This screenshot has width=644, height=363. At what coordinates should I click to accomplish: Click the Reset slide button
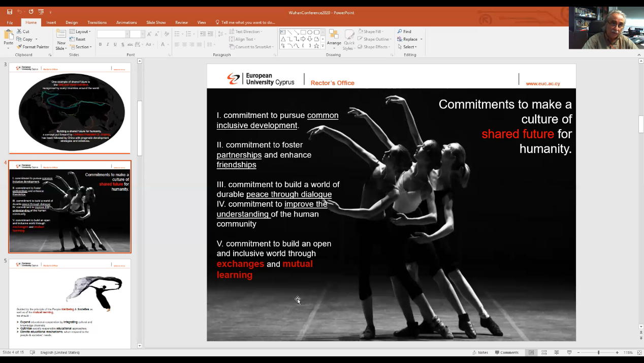[x=78, y=39]
